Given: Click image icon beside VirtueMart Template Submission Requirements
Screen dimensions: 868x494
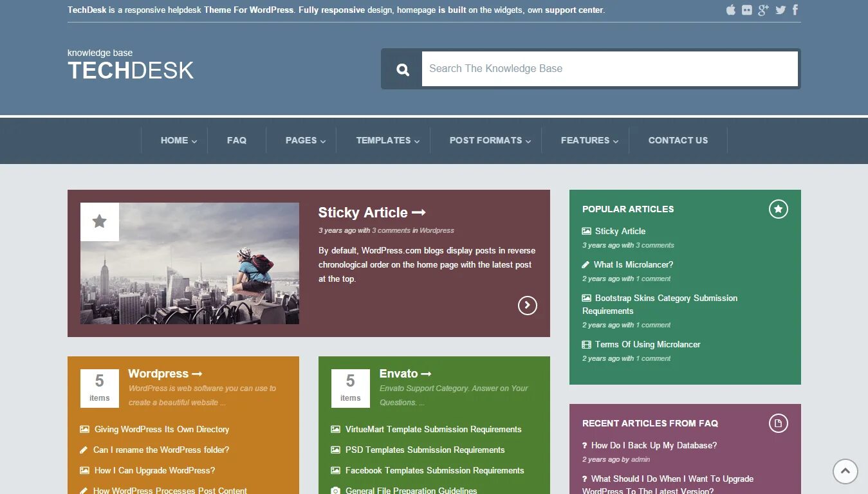Looking at the screenshot, I should point(336,429).
